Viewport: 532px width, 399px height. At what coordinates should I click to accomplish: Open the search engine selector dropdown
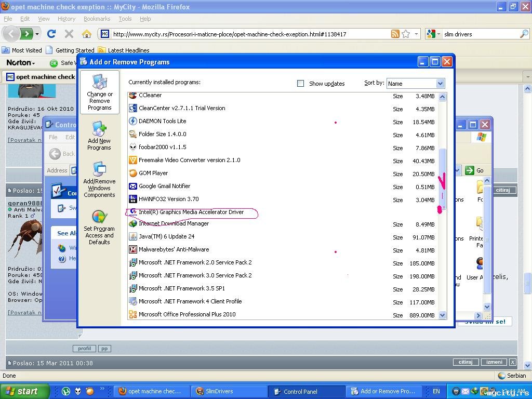click(433, 34)
